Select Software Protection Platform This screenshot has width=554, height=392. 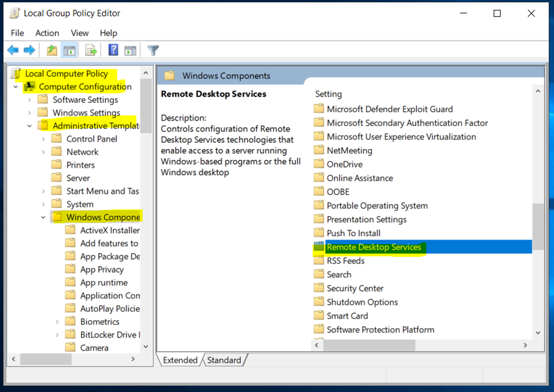[x=380, y=329]
